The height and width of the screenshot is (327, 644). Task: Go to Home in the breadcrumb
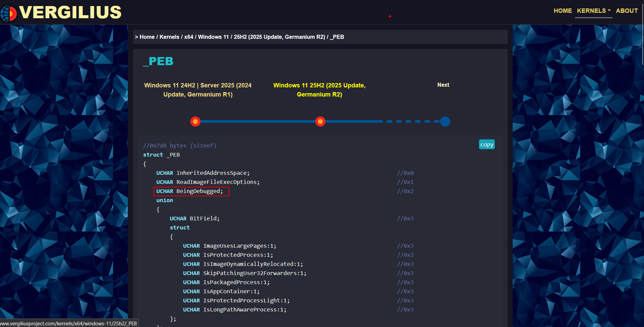[147, 37]
